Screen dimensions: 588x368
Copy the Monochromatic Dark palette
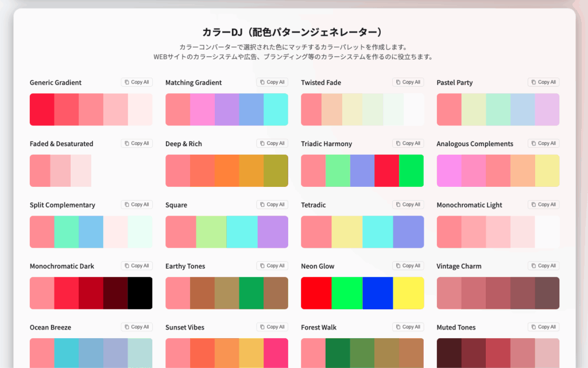137,266
